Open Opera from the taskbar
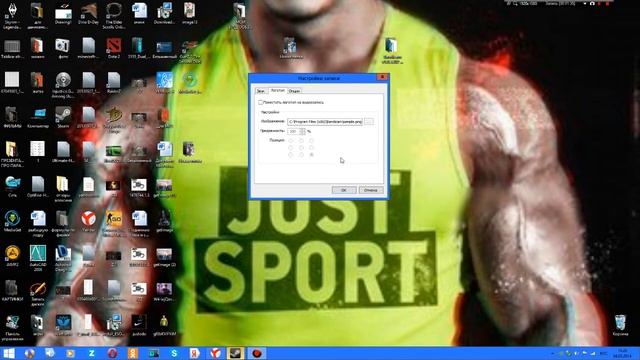The height and width of the screenshot is (360, 640). pos(112,353)
